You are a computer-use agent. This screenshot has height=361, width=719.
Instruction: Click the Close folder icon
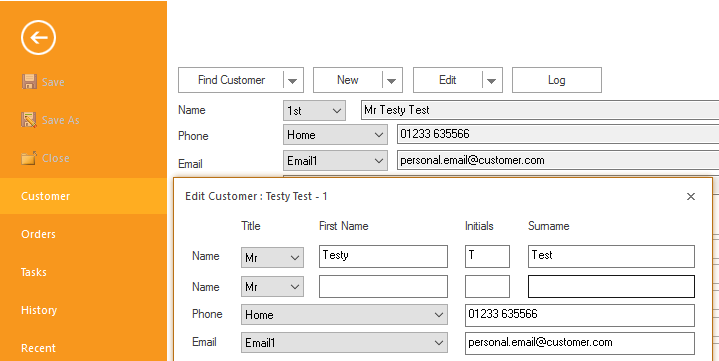click(29, 158)
